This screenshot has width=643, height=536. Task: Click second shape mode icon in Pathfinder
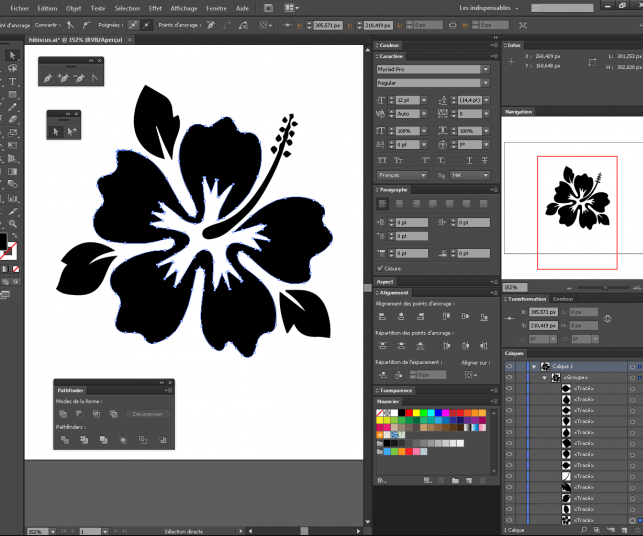pos(79,414)
